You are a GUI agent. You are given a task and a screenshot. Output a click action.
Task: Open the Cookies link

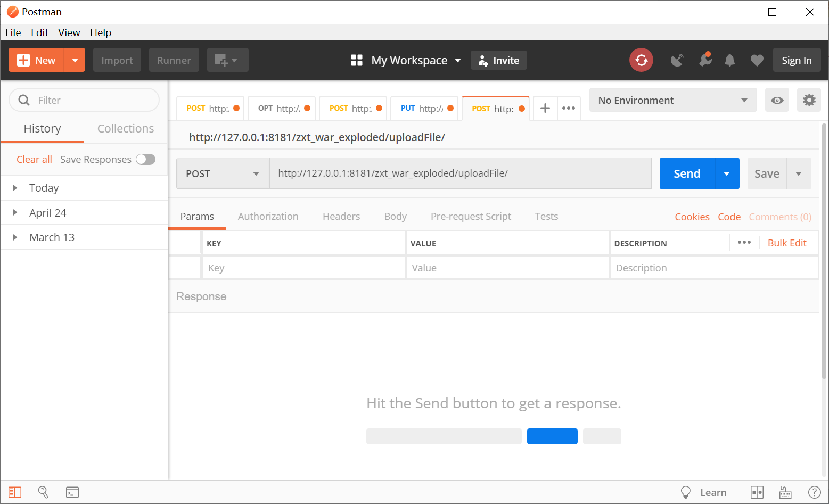[x=692, y=217]
